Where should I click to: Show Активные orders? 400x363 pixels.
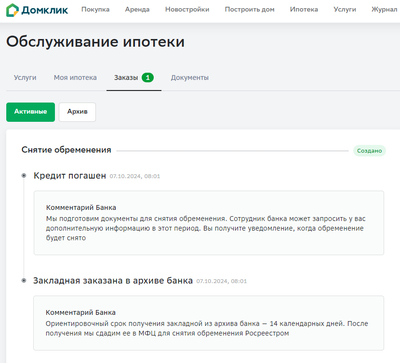tap(30, 112)
